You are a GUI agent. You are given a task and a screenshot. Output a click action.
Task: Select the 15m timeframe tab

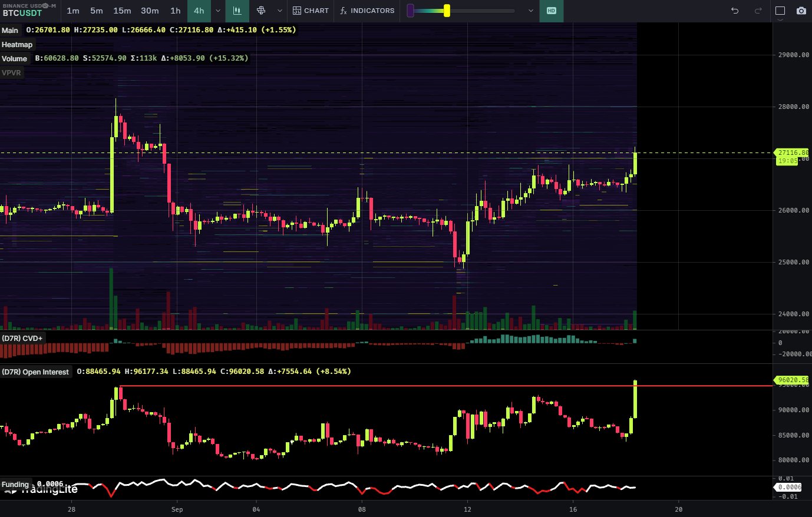[x=122, y=11]
